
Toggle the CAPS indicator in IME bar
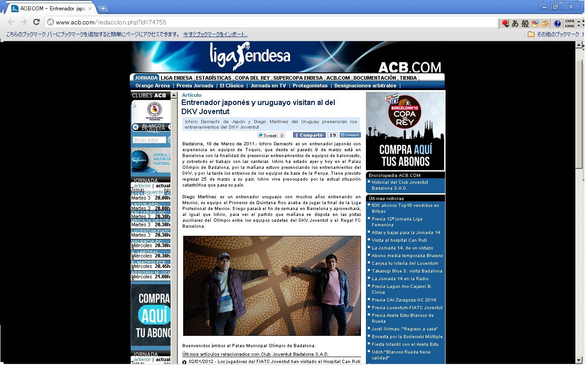[569, 21]
